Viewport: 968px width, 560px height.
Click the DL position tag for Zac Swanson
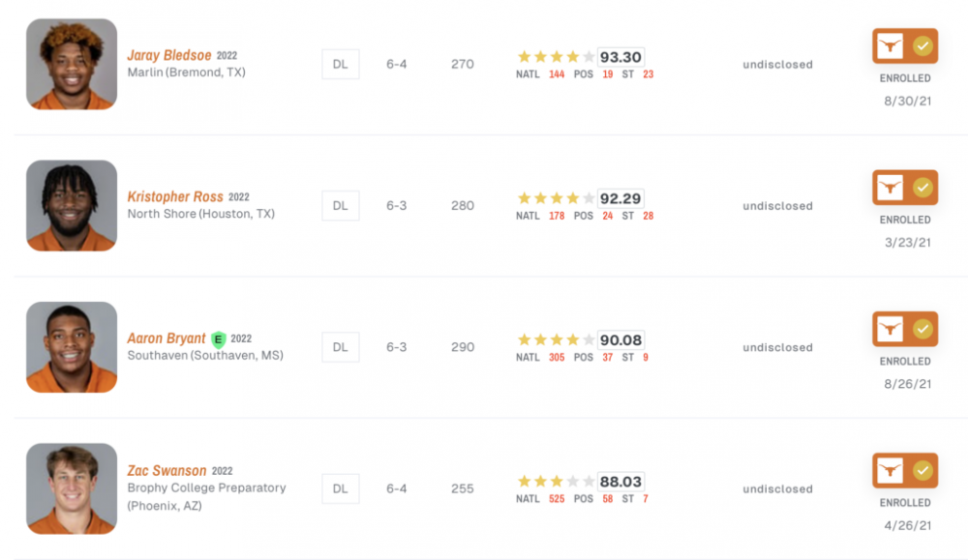click(x=341, y=489)
